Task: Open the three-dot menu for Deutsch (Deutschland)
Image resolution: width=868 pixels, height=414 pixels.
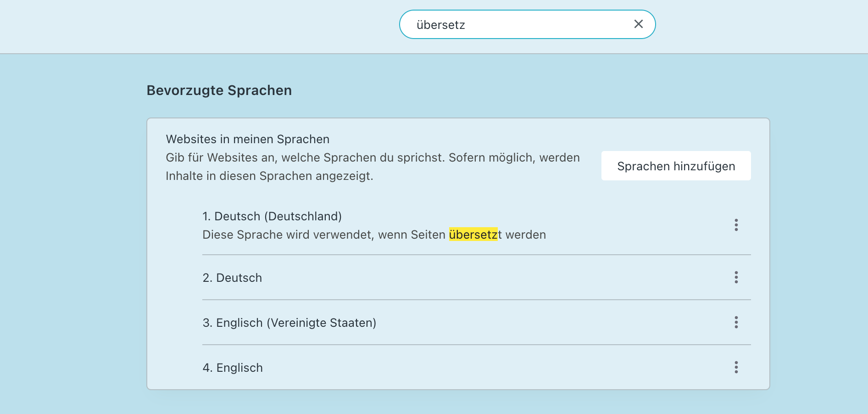Action: coord(736,225)
